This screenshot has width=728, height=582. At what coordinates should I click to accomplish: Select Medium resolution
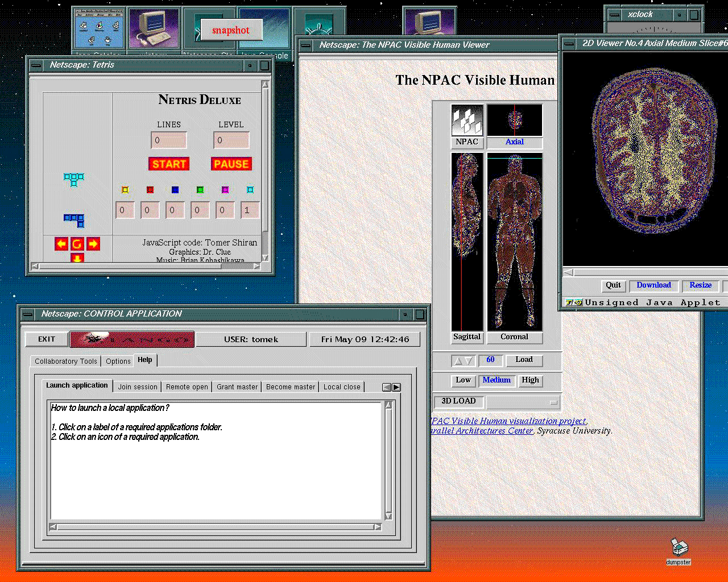497,380
